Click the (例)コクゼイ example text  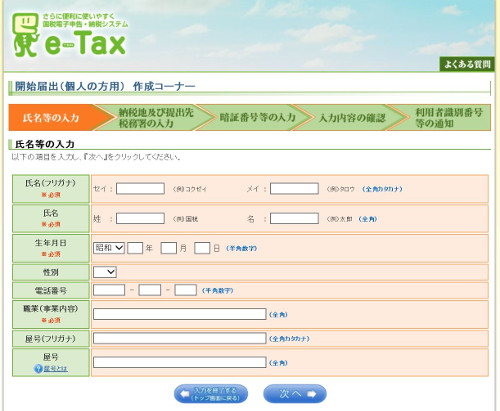pyautogui.click(x=189, y=189)
